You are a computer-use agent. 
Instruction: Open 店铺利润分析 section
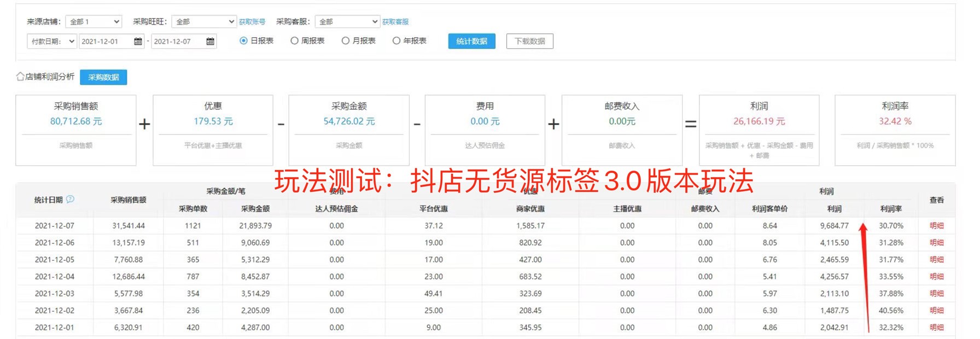pos(50,77)
